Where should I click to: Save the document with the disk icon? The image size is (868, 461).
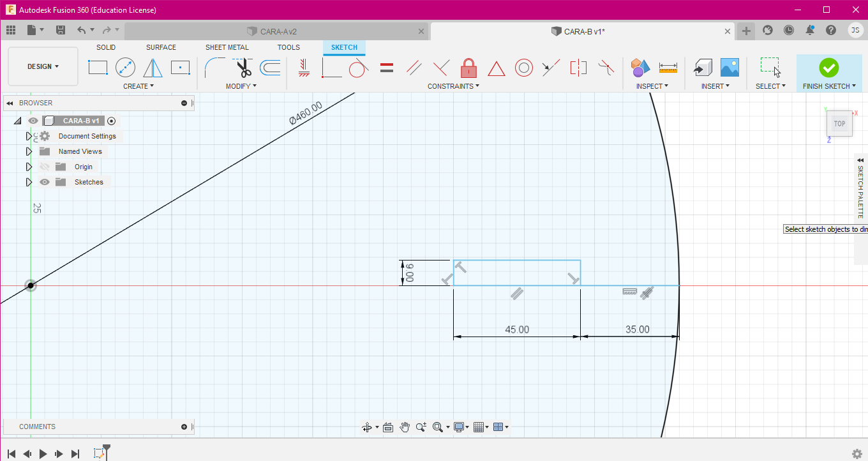[x=61, y=30]
